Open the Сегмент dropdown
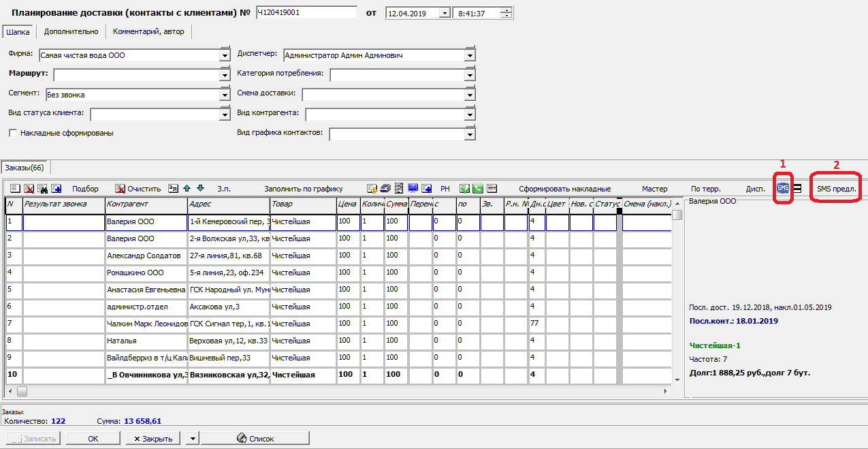The height and width of the screenshot is (449, 868). [225, 95]
